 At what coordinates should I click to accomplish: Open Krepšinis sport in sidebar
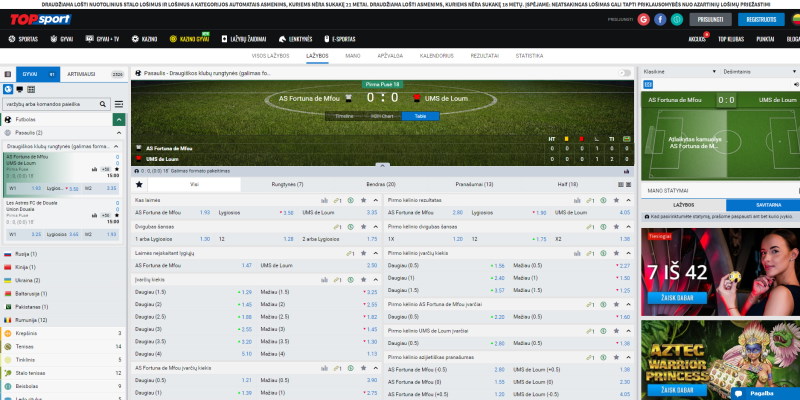tap(27, 332)
